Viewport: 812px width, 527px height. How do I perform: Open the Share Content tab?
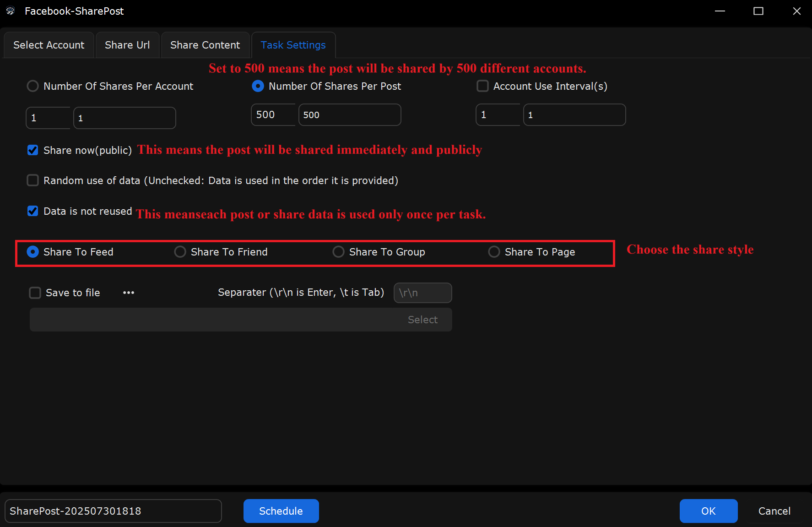[205, 45]
